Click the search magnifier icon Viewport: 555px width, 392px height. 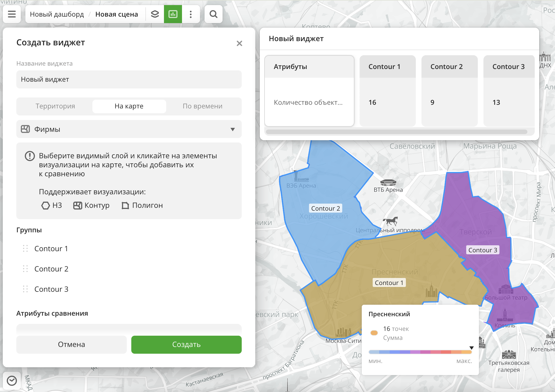(214, 14)
